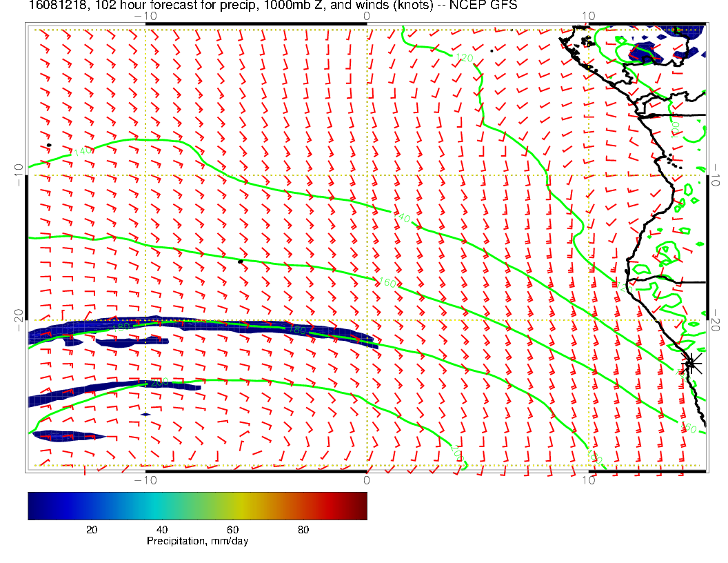
Task: Click the small black island dot near map center
Action: pyautogui.click(x=240, y=261)
